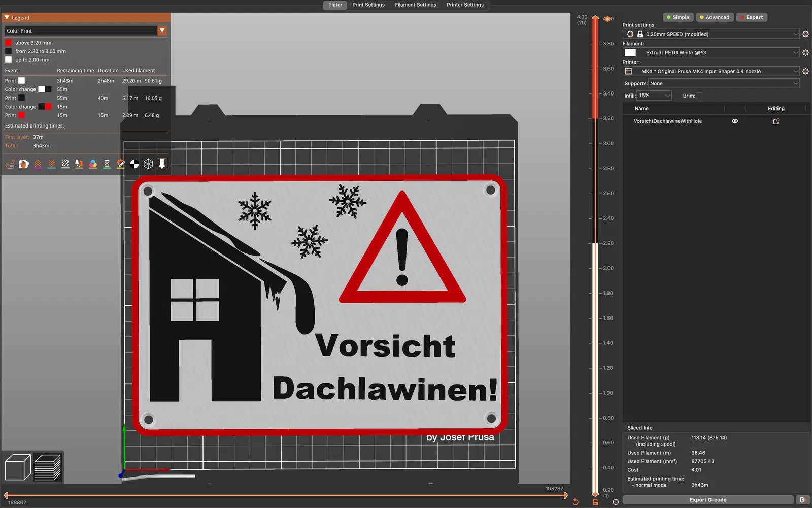The width and height of the screenshot is (812, 508).
Task: Reset the vertical layer slider
Action: pyautogui.click(x=576, y=502)
